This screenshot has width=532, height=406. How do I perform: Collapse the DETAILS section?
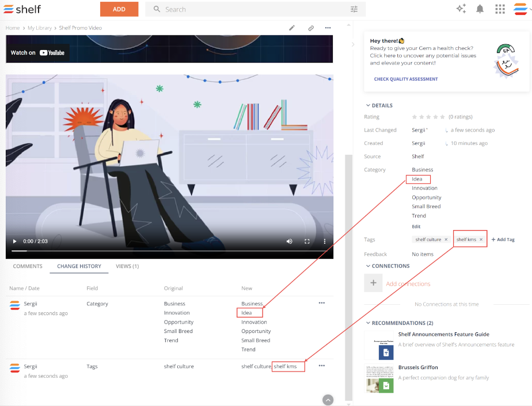[368, 105]
